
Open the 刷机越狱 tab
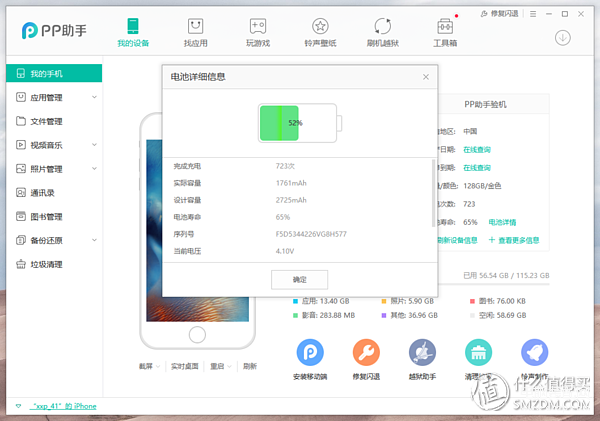click(x=383, y=33)
